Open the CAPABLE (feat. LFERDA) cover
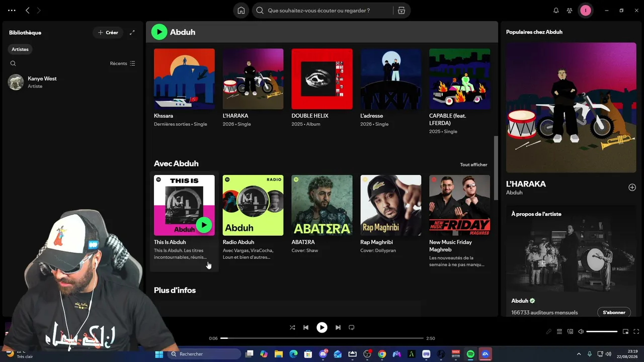 pyautogui.click(x=459, y=79)
